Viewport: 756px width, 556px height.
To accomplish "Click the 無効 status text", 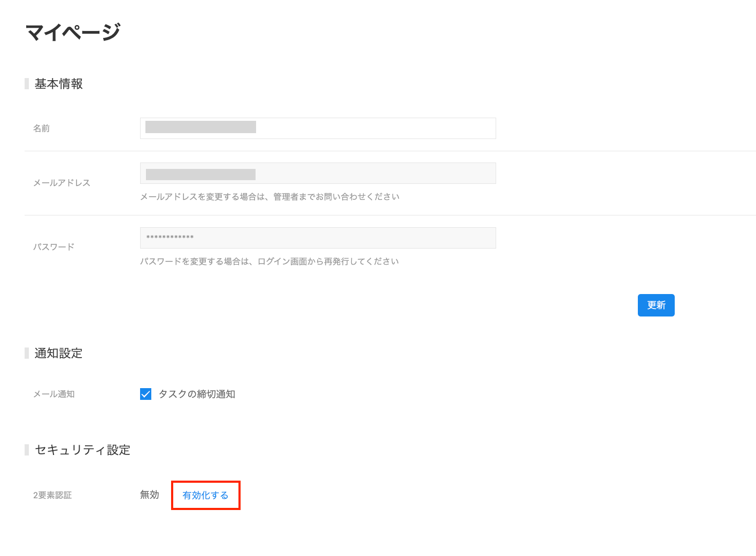I will click(150, 495).
